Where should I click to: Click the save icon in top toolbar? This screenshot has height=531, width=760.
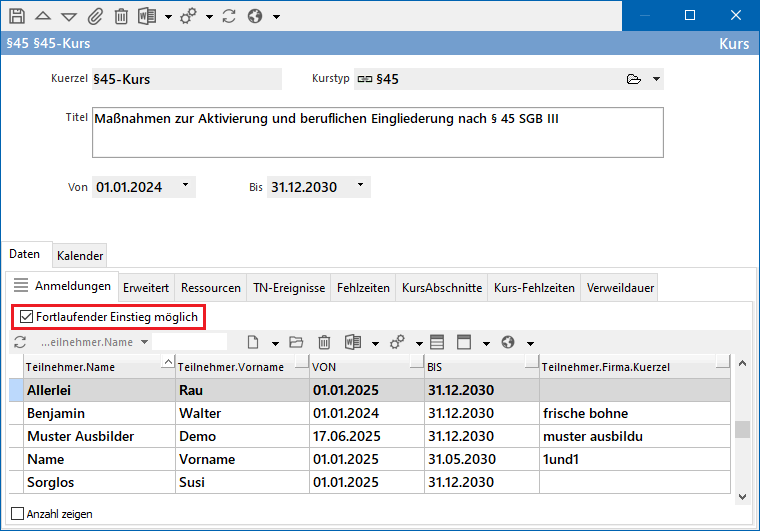(17, 16)
